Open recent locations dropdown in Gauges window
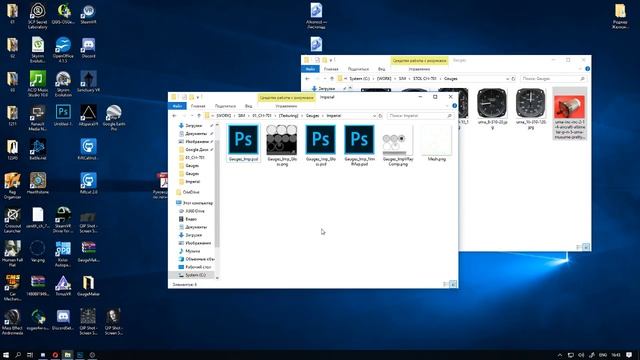The width and height of the screenshot is (640, 360). point(325,79)
